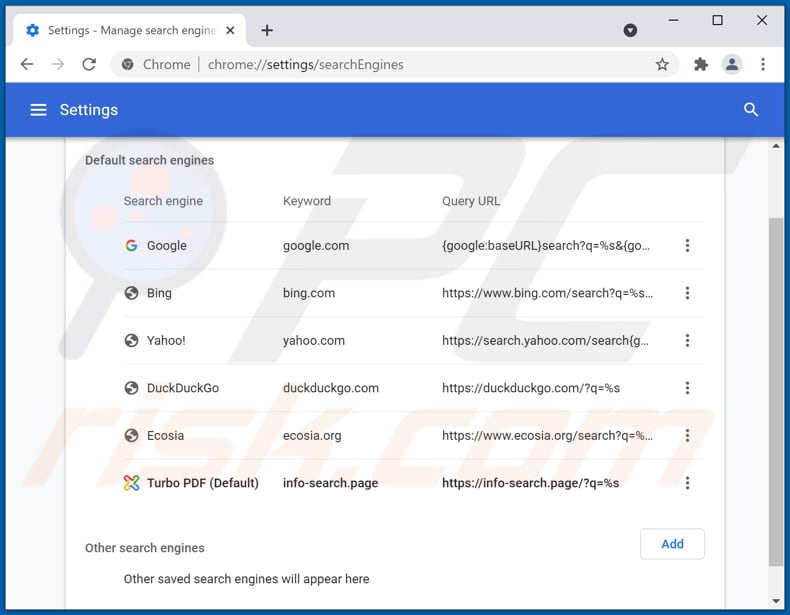This screenshot has width=790, height=615.
Task: Click the ecosia.org keyword
Action: (x=312, y=436)
